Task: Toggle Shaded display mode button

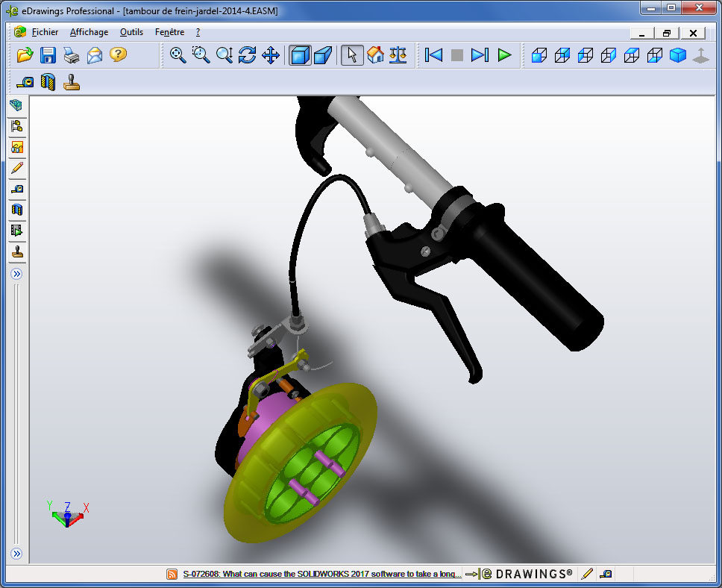Action: 300,54
